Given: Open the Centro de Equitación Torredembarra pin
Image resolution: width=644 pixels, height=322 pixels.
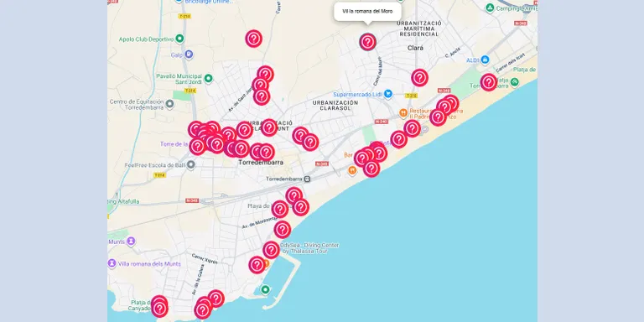Looking at the screenshot, I should pos(169,103).
